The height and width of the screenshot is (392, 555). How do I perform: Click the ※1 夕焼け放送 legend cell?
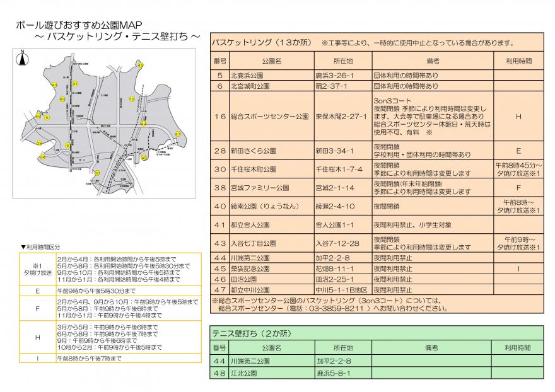pos(37,269)
